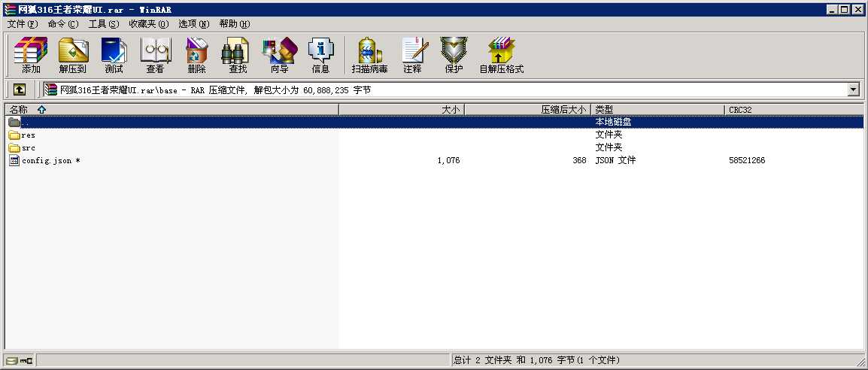Maximize the WinRAR window
Image resolution: width=868 pixels, height=370 pixels.
(844, 10)
